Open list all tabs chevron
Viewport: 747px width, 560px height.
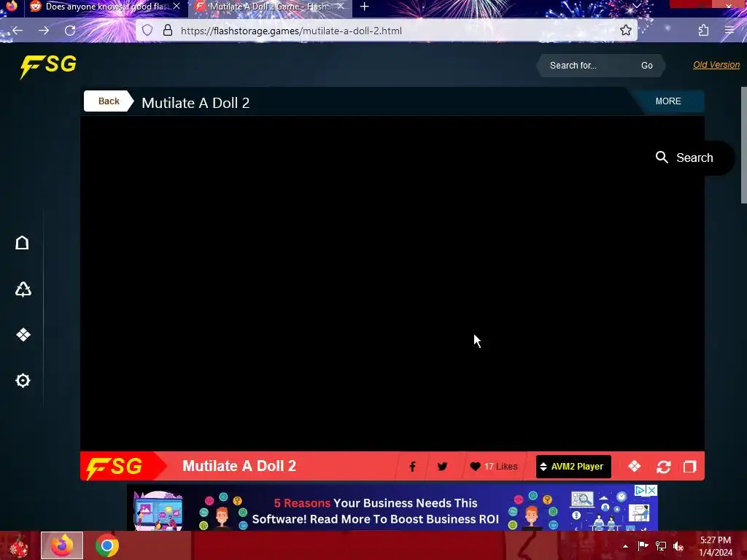[636, 6]
